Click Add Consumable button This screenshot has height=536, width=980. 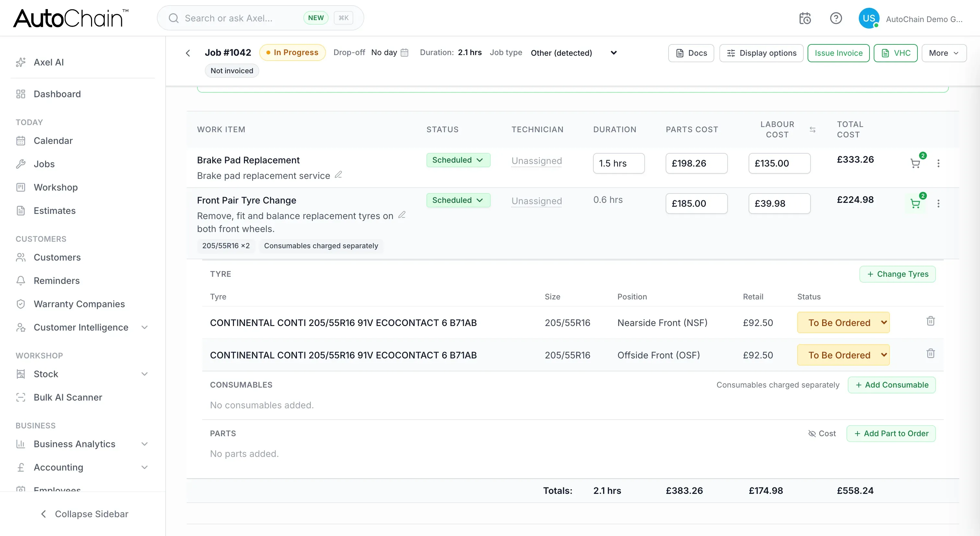click(891, 385)
